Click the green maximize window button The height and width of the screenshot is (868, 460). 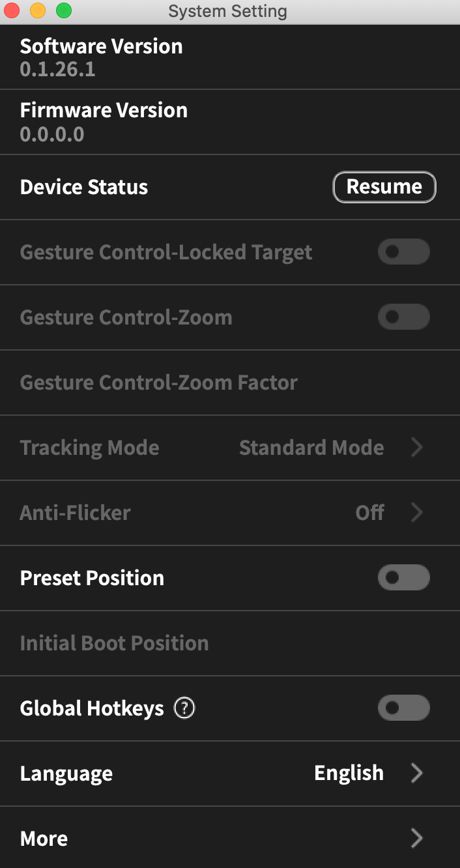pyautogui.click(x=63, y=10)
